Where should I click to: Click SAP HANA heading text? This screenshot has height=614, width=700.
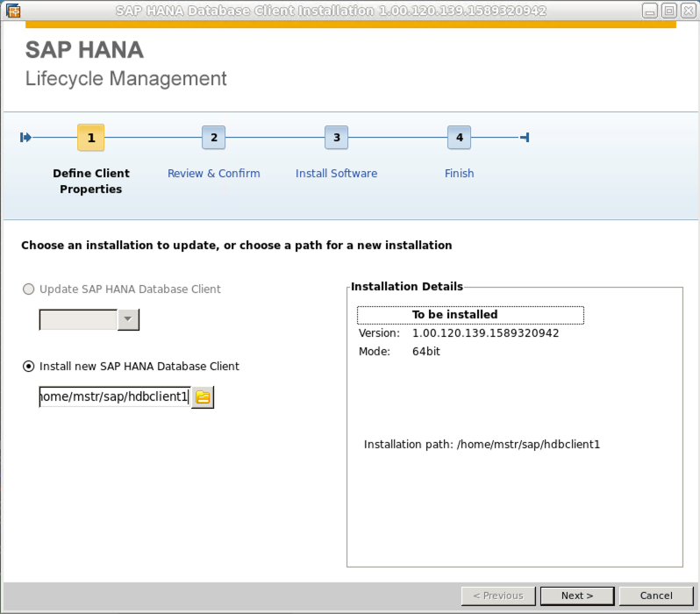[x=84, y=50]
